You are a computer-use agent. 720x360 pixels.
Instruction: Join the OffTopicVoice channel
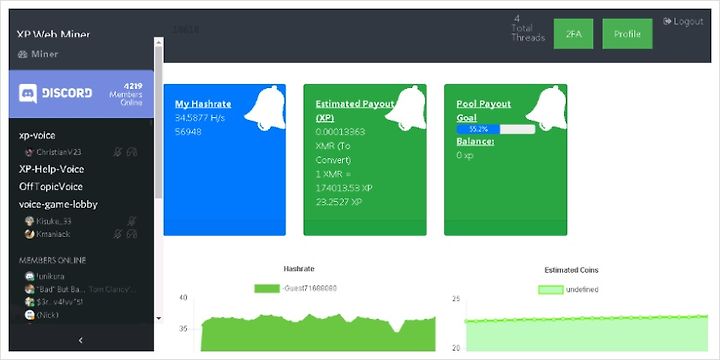coord(51,186)
